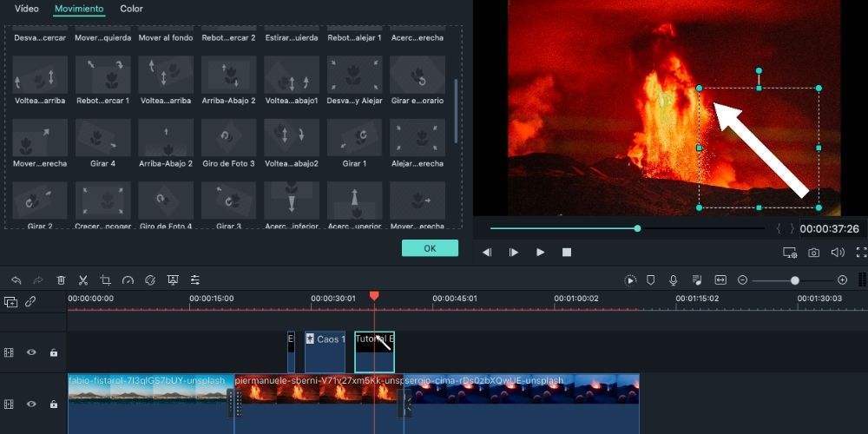The height and width of the screenshot is (434, 868).
Task: Undo the last action in timeline toolbar
Action: point(16,280)
